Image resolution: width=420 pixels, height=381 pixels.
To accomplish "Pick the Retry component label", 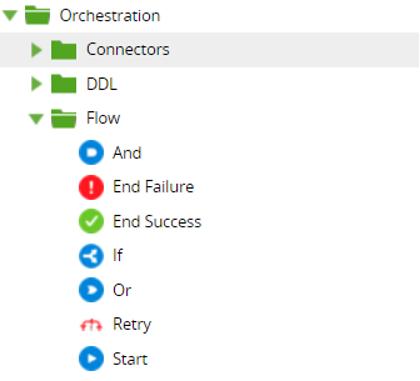I will click(132, 325).
